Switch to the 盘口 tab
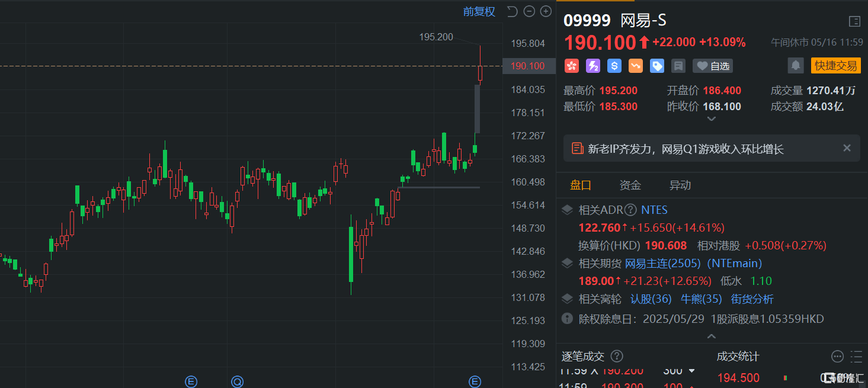Screen dimensions: 868x388 (x=581, y=185)
